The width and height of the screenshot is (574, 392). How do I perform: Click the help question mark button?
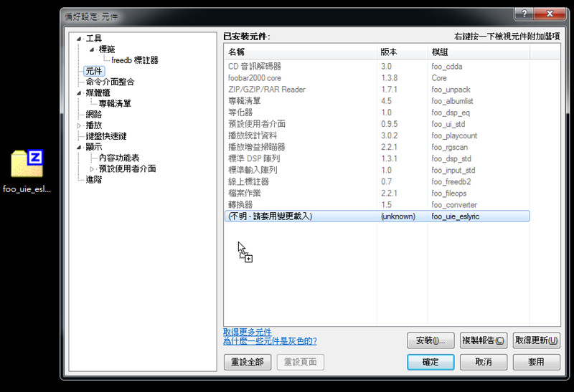pos(524,14)
